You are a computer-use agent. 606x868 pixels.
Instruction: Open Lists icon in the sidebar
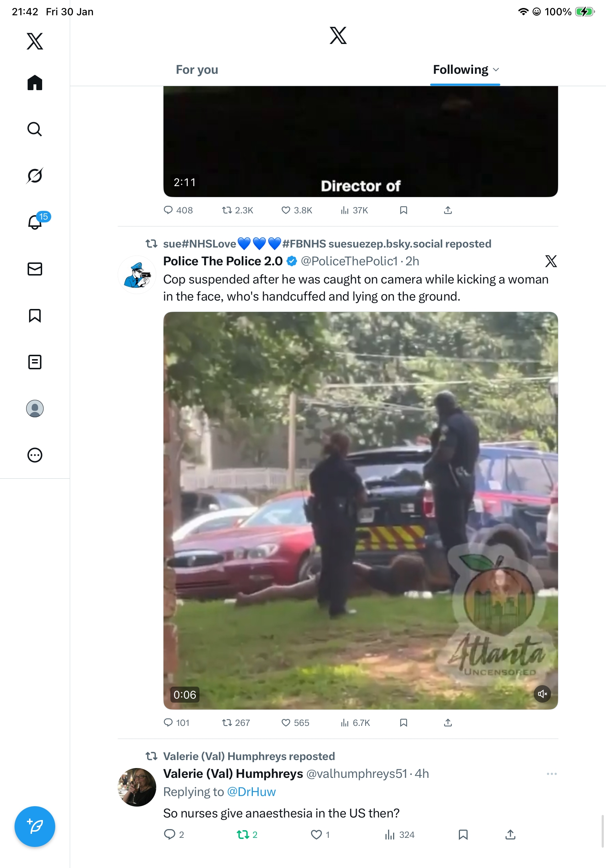(35, 362)
